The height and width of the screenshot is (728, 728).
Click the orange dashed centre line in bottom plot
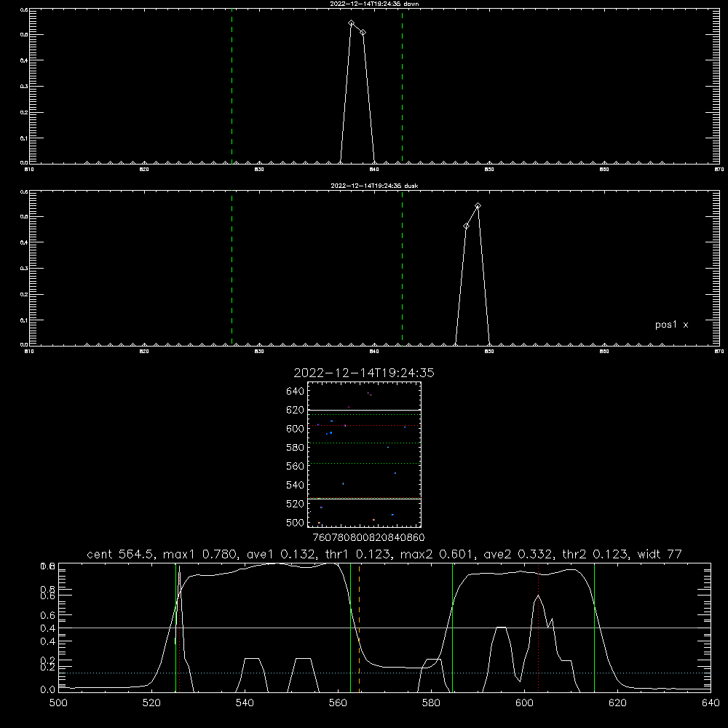(360, 627)
